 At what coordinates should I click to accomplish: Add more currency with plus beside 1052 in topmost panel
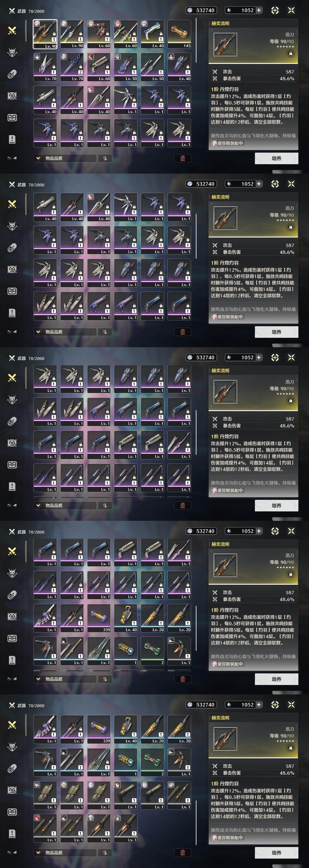click(x=259, y=10)
